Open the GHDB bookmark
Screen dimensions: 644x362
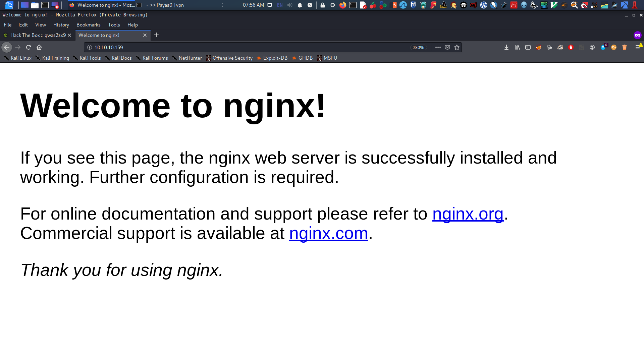pyautogui.click(x=302, y=58)
